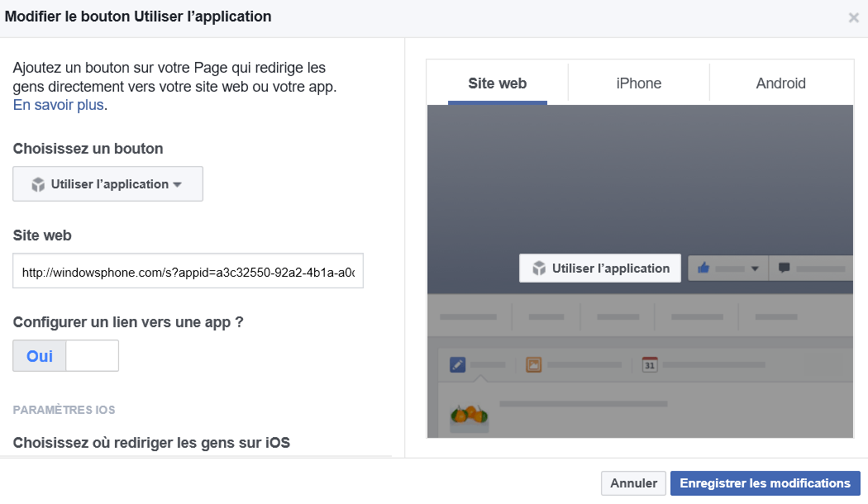Toggle the Oui app link switch

click(x=66, y=356)
